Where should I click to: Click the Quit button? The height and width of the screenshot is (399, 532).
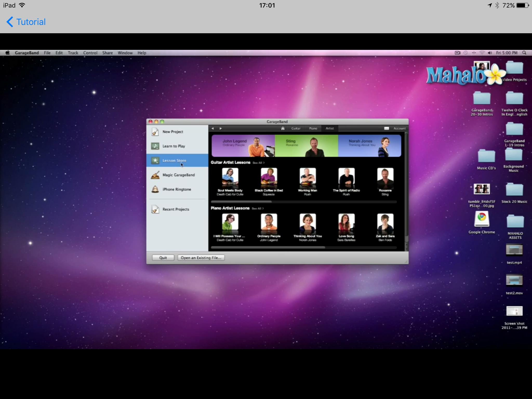[x=163, y=258]
